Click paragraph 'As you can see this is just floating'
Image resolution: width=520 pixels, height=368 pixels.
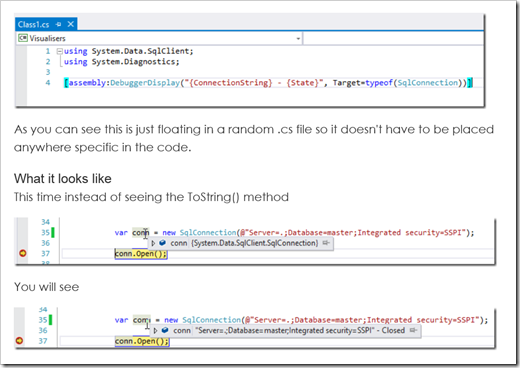click(253, 138)
